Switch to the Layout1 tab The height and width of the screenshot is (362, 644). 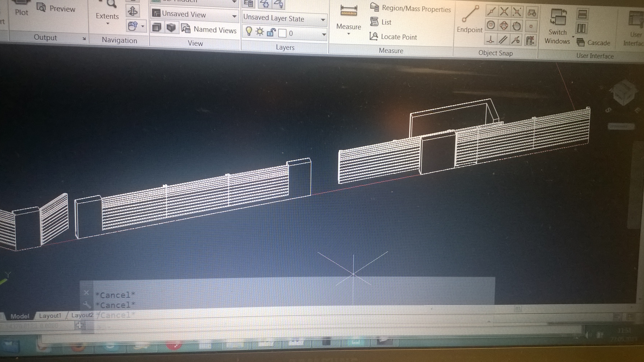pyautogui.click(x=50, y=315)
